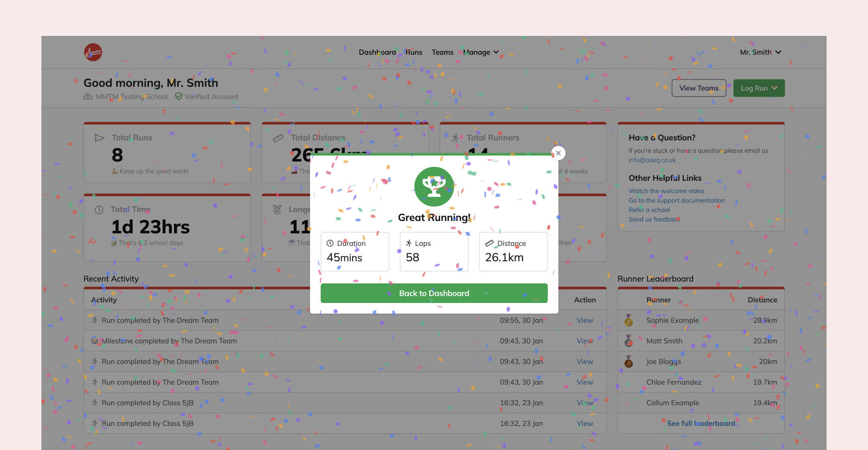This screenshot has height=450, width=868.
Task: Click the Verified Account shield icon
Action: [x=179, y=97]
